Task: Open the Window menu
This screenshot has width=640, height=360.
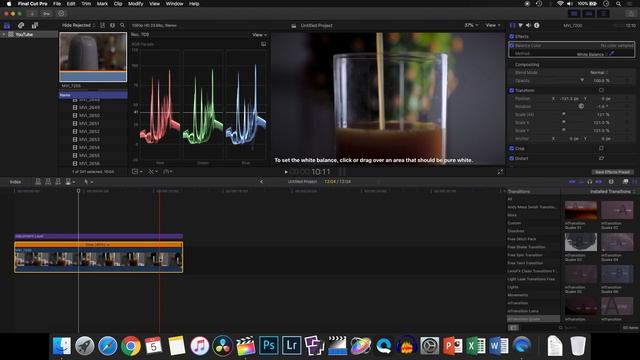Action: coord(174,4)
